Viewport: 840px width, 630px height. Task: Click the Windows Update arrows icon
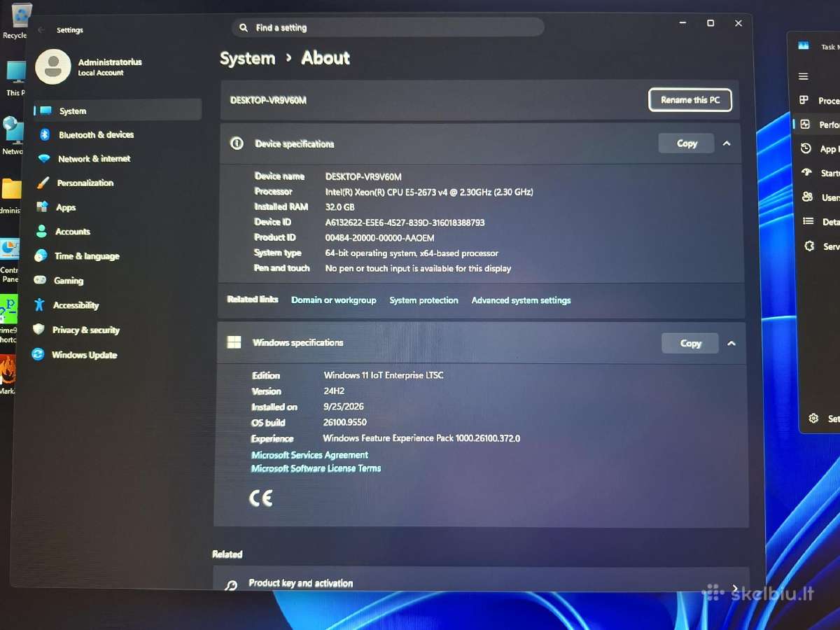38,354
